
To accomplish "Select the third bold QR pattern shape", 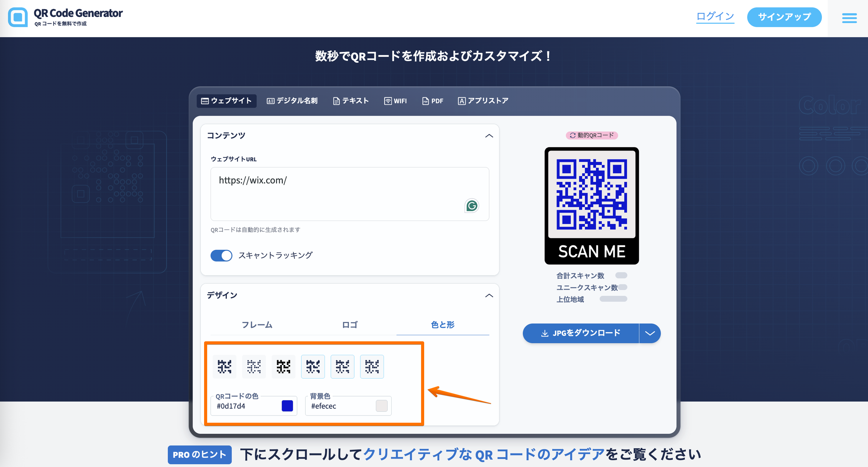I will [x=283, y=367].
